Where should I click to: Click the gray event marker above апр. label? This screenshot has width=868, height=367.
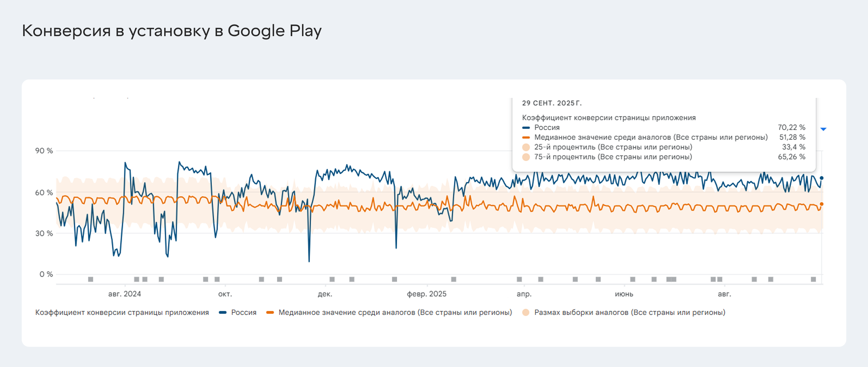519,279
